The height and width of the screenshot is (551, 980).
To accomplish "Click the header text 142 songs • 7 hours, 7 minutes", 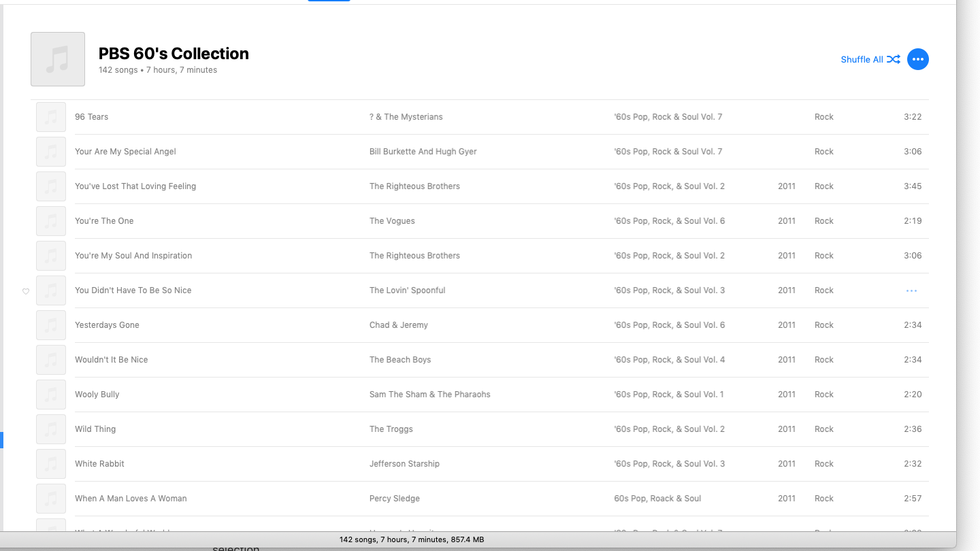I will [x=158, y=70].
